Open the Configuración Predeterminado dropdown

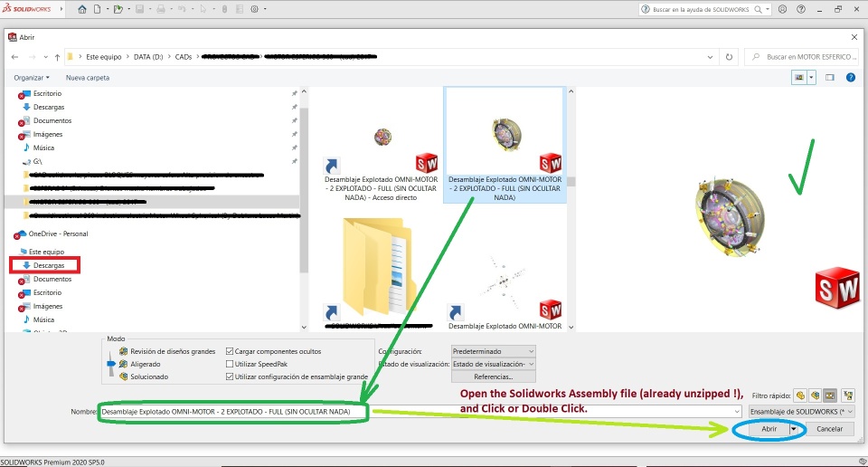[x=494, y=351]
